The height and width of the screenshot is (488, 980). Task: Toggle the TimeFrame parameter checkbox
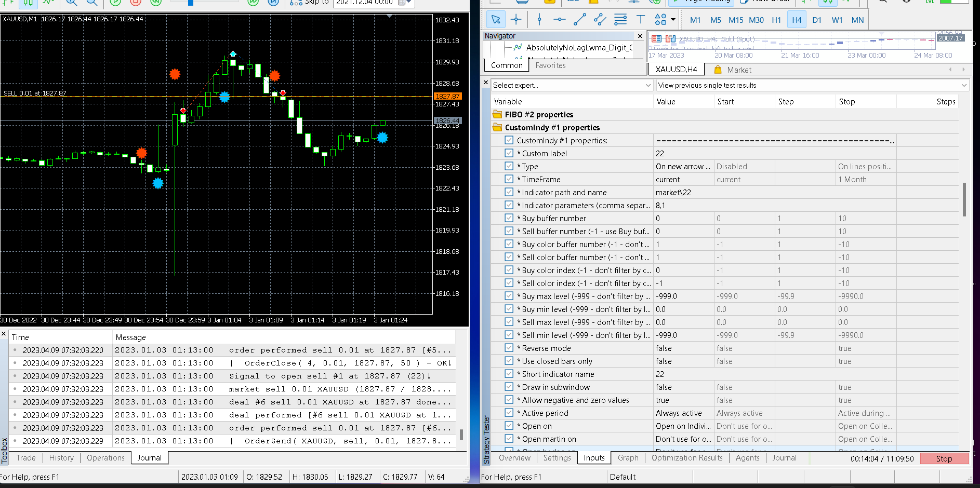[509, 179]
